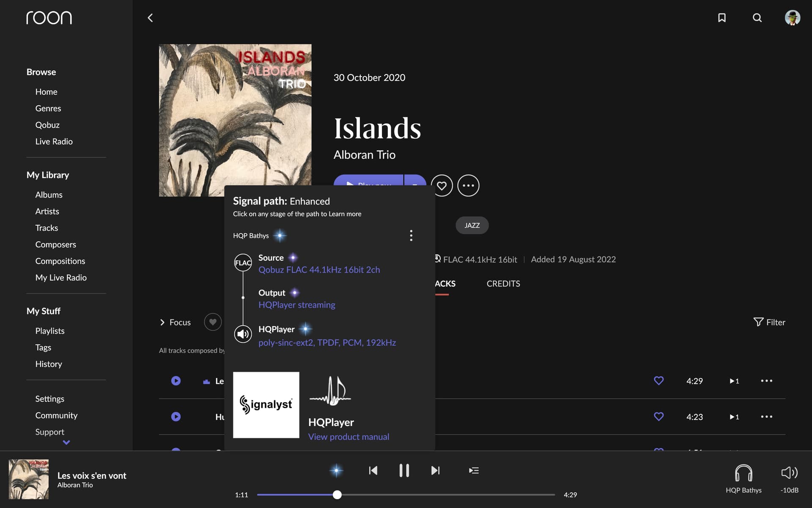Play second track with 4:23 duration
The image size is (812, 508).
click(176, 417)
